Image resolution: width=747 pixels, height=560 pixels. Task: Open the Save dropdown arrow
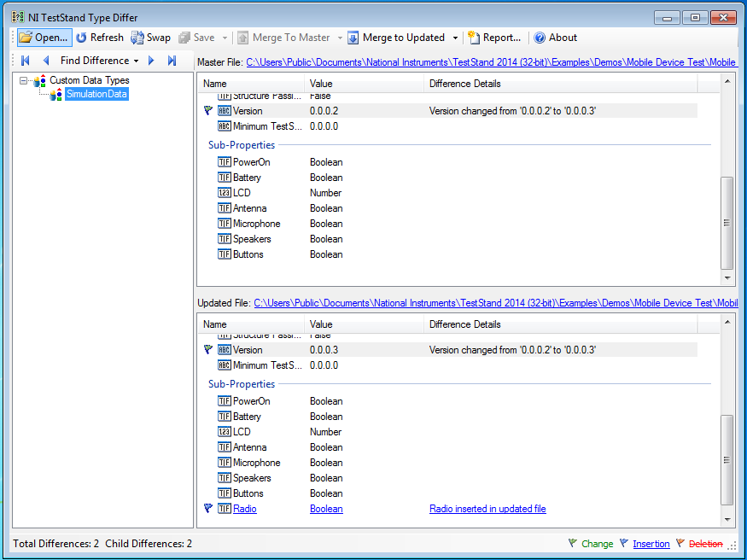click(x=225, y=38)
